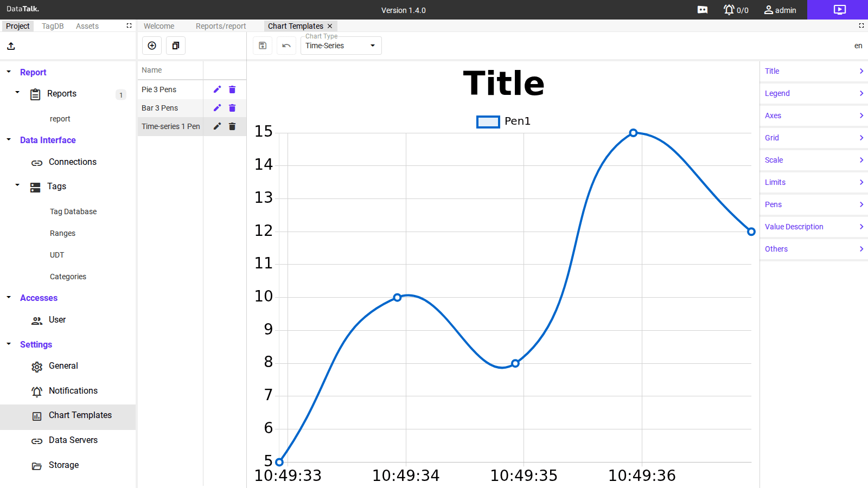
Task: Click the General settings gear icon
Action: click(37, 367)
